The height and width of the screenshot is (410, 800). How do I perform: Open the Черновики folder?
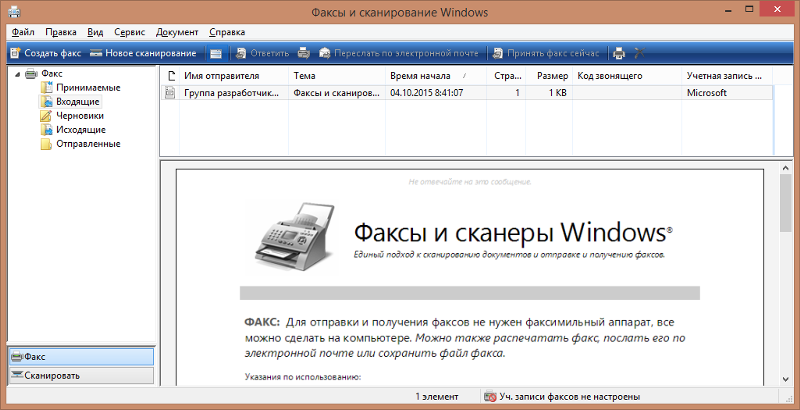pyautogui.click(x=80, y=116)
